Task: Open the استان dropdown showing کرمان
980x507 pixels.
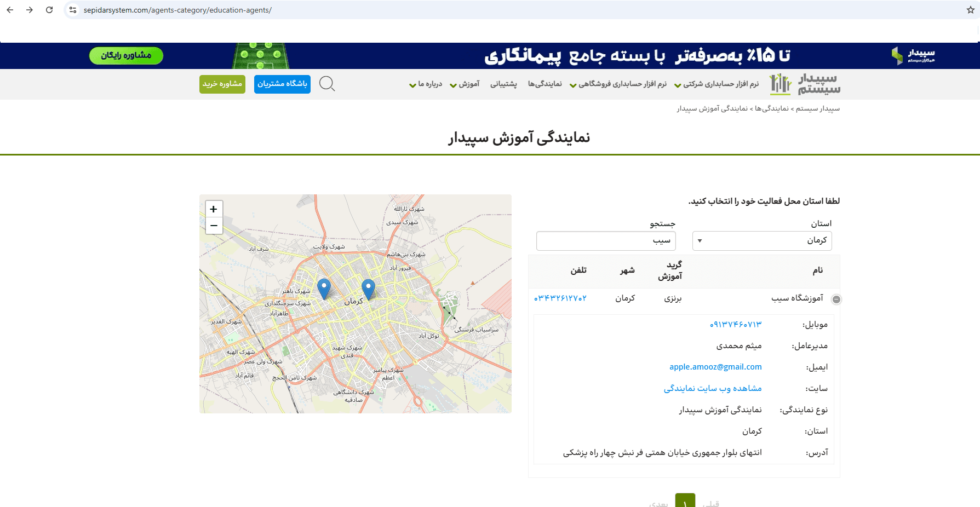Action: click(762, 241)
